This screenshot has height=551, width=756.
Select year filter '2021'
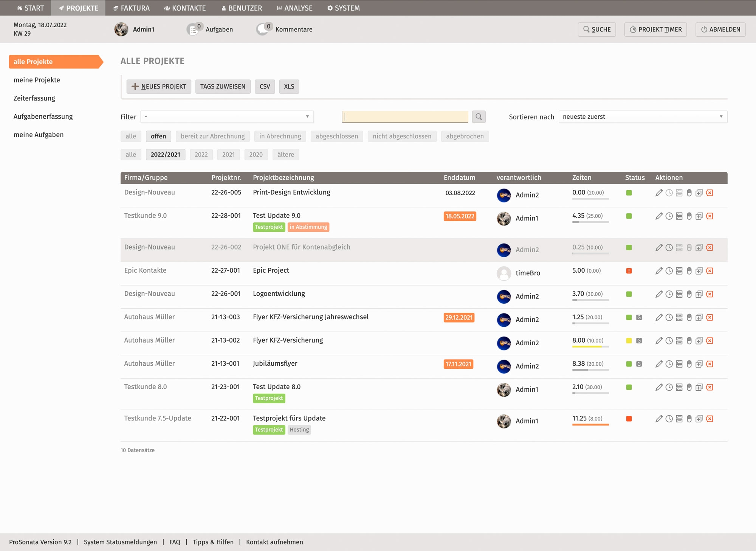[x=228, y=155]
